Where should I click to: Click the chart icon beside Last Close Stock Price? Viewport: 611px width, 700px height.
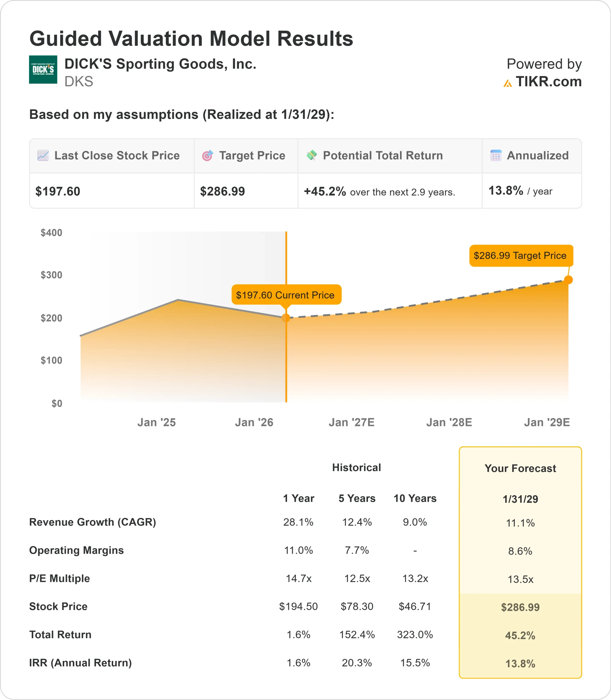click(x=43, y=155)
